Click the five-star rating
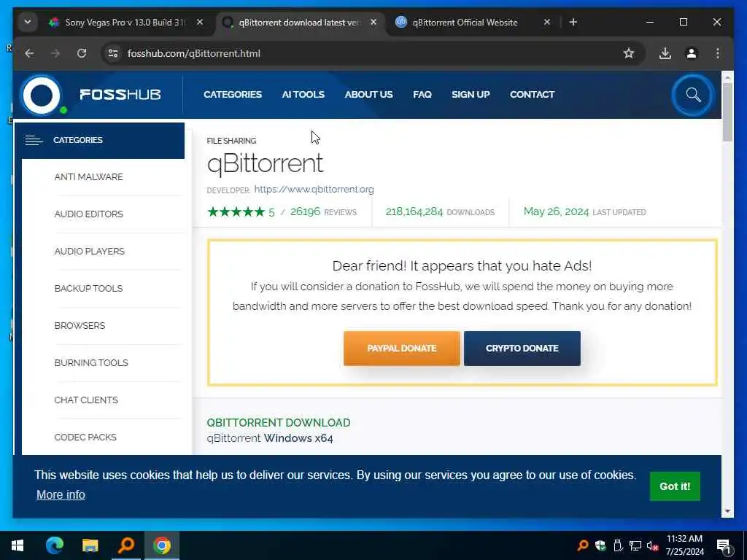 pos(236,212)
